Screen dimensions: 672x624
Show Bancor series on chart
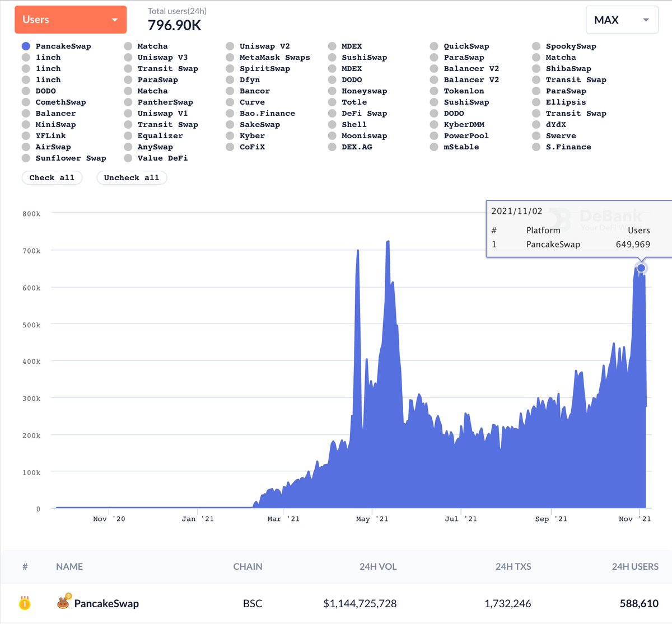(248, 91)
